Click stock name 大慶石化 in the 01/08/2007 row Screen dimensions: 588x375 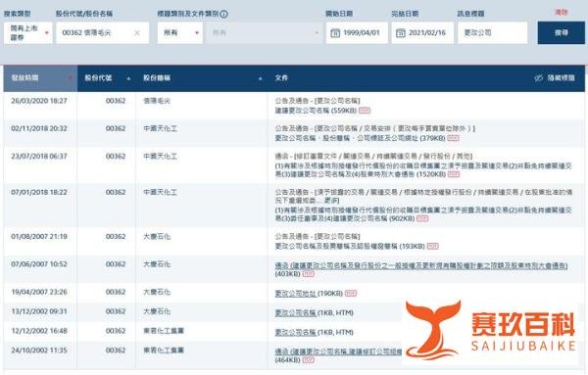pyautogui.click(x=157, y=236)
